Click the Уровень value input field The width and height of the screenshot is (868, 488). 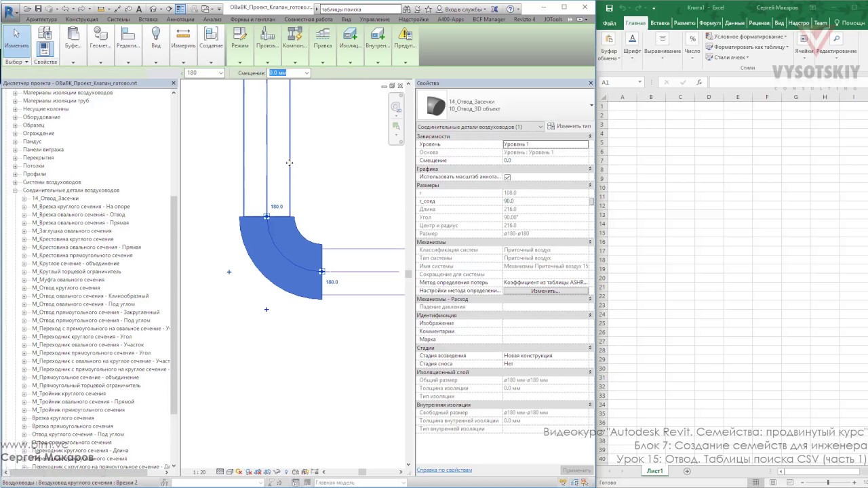(x=545, y=144)
